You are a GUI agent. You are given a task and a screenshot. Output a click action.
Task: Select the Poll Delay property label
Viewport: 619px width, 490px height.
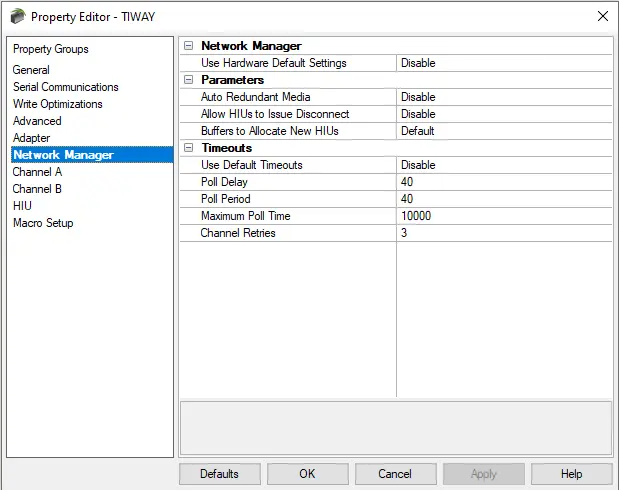[224, 182]
